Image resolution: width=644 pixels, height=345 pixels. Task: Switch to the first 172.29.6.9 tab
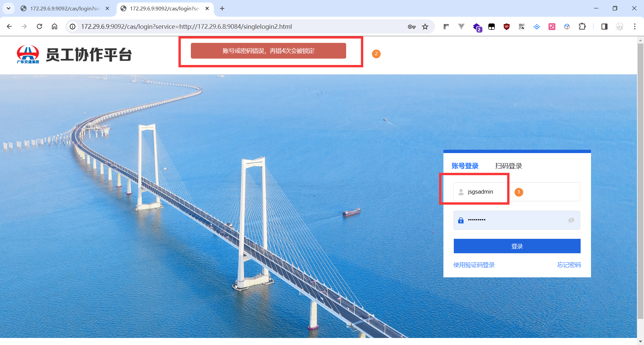(65, 8)
